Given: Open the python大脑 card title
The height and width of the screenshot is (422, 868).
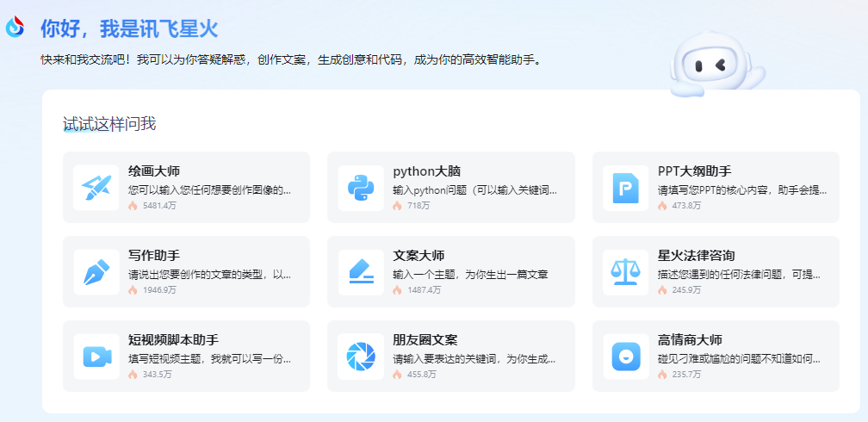Looking at the screenshot, I should coord(427,171).
